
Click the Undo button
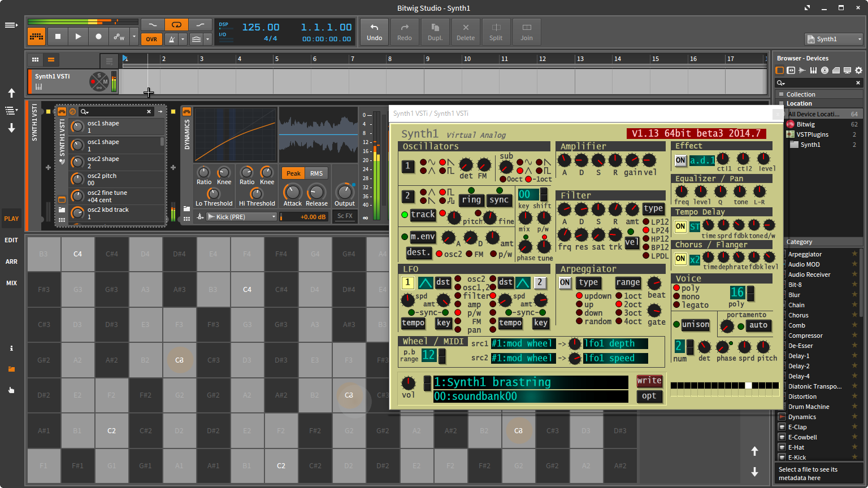click(x=375, y=32)
